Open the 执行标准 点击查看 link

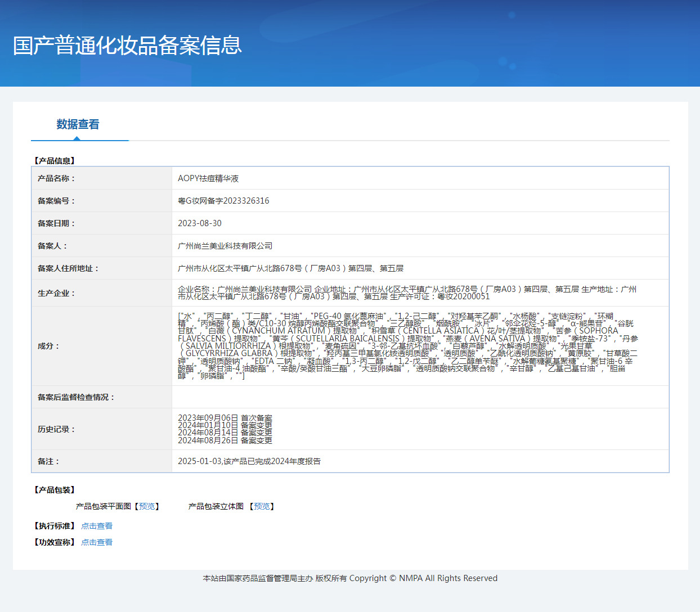click(x=97, y=526)
